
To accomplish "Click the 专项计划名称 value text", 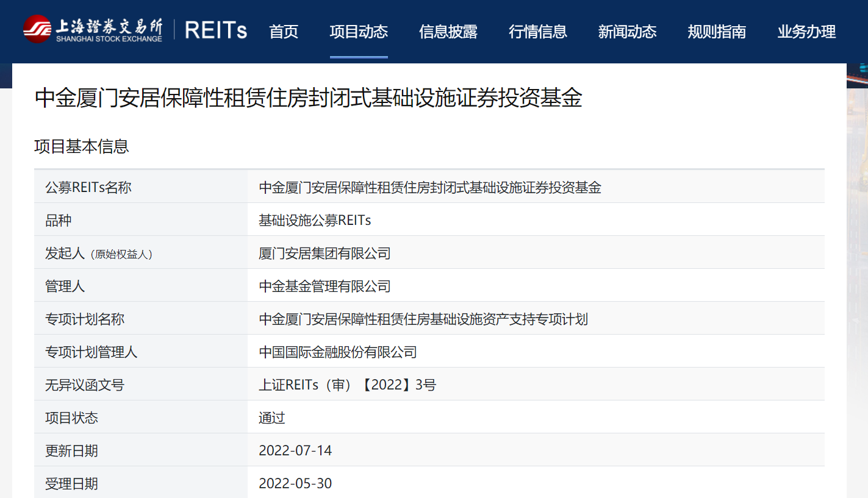I will click(x=423, y=319).
